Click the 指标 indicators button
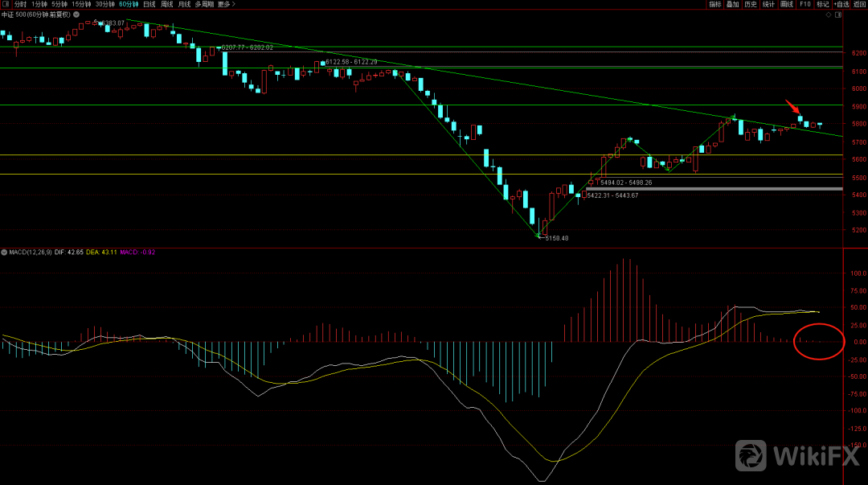The image size is (868, 485). (714, 4)
